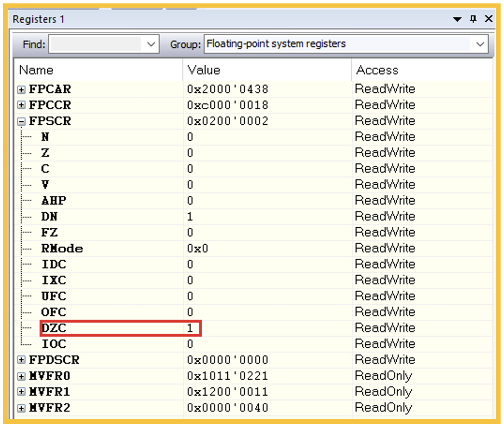Expand the FPDSCR register

(x=21, y=360)
